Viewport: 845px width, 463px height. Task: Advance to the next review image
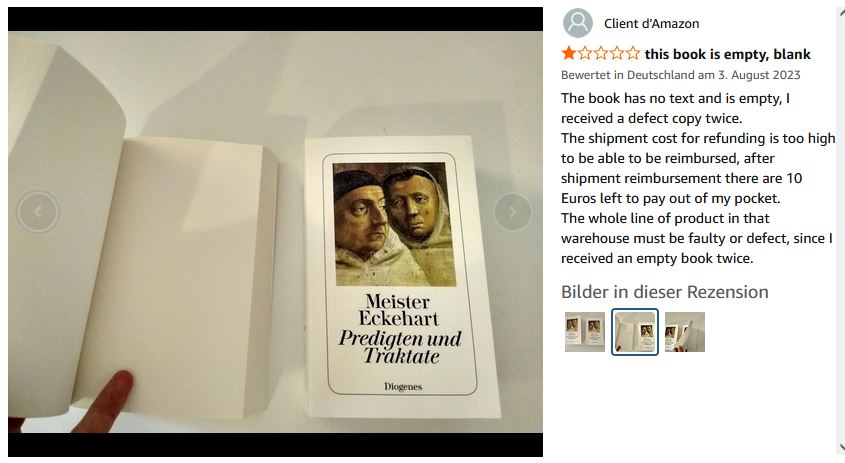[x=513, y=211]
